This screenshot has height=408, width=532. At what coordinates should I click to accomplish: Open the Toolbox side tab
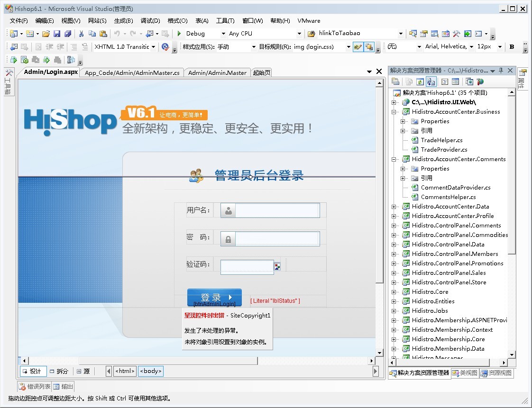click(x=9, y=82)
